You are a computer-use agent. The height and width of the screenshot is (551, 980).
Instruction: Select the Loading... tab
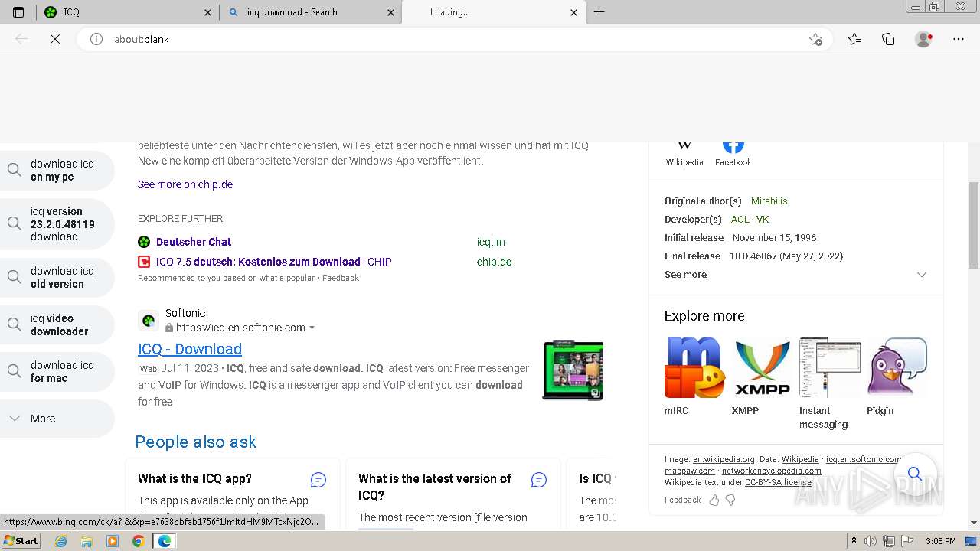[x=492, y=12]
